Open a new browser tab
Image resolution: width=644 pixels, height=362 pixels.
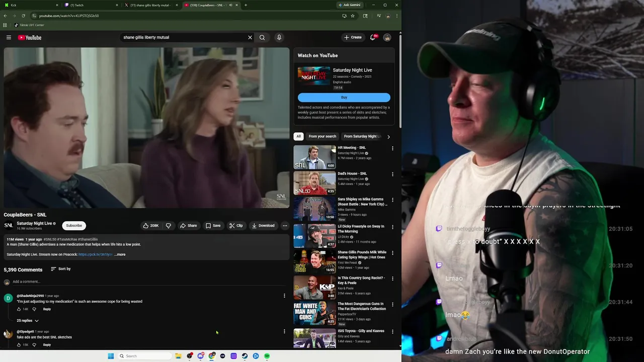click(246, 5)
